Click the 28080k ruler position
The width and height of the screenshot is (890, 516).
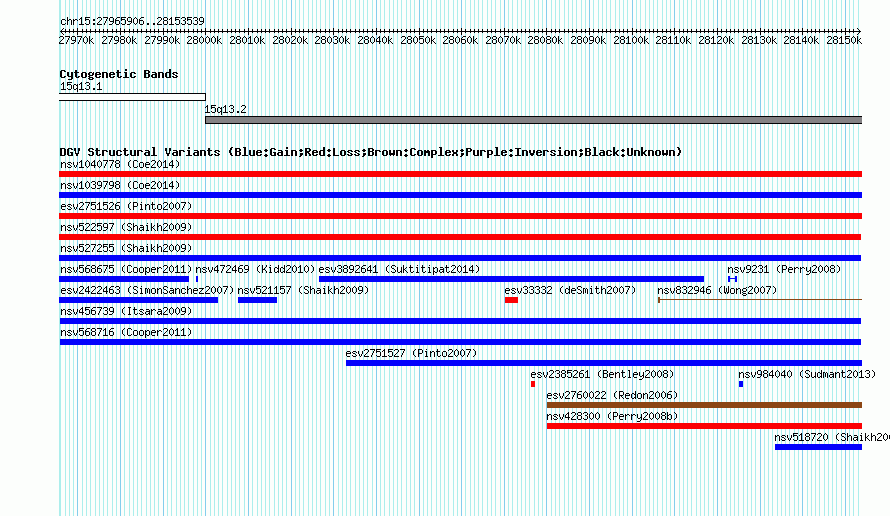click(545, 40)
